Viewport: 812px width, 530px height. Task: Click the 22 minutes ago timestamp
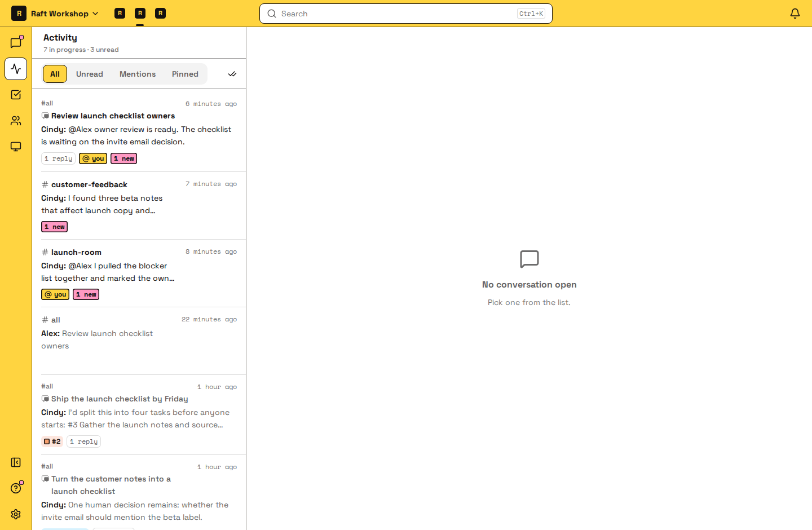tap(209, 319)
